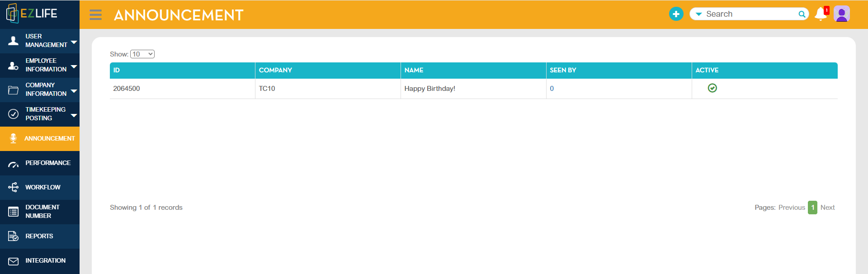Toggle the hamburger sidebar menu
This screenshot has width=868, height=274.
(95, 15)
